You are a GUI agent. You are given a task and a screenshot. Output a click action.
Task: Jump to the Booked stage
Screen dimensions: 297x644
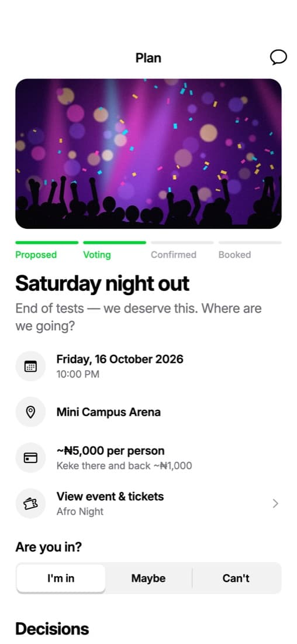pos(234,255)
